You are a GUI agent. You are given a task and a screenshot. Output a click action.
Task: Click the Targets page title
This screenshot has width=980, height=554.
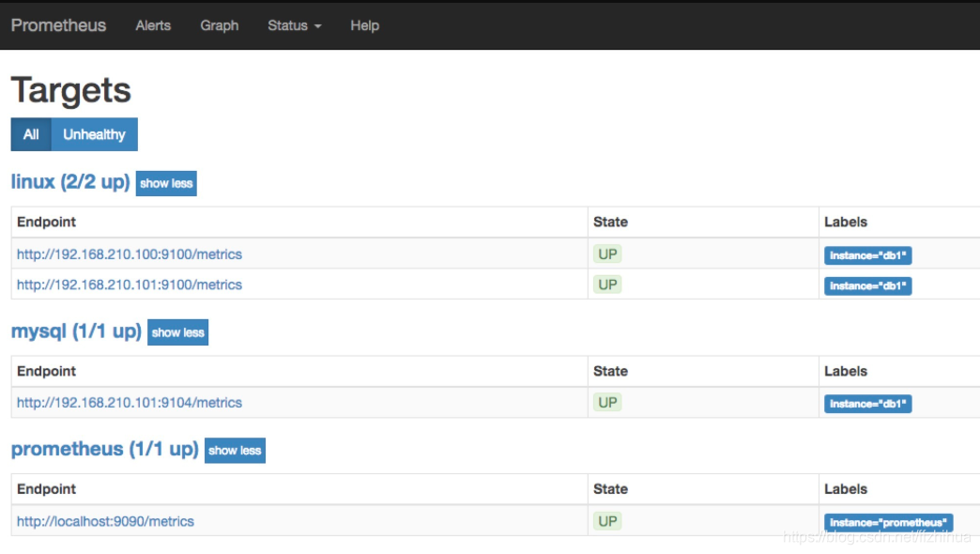point(71,90)
